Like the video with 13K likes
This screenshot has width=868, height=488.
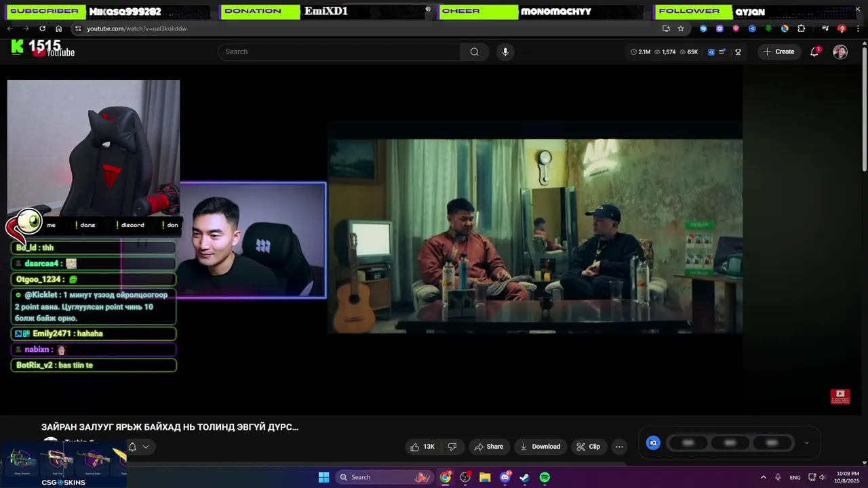pos(422,447)
